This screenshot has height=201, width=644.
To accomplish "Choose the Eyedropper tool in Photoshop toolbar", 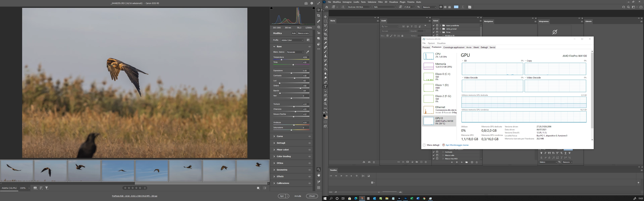I will coord(325,43).
